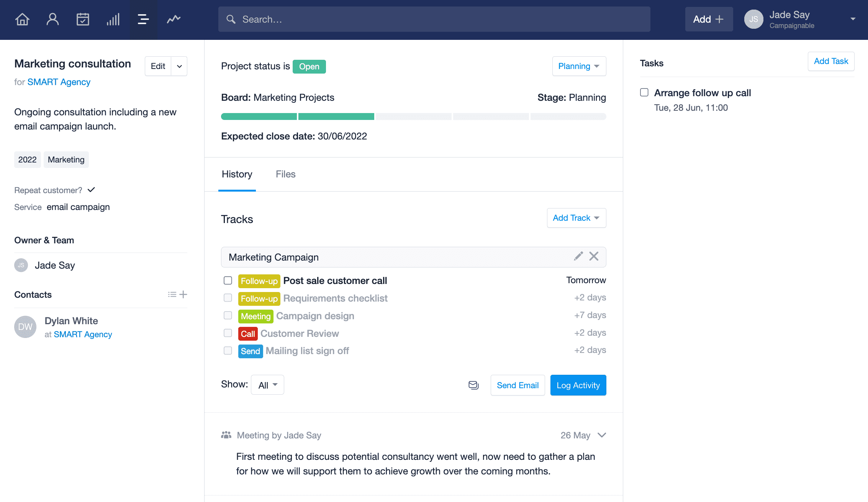Click the list/menu lines icon
The image size is (868, 502).
click(143, 20)
